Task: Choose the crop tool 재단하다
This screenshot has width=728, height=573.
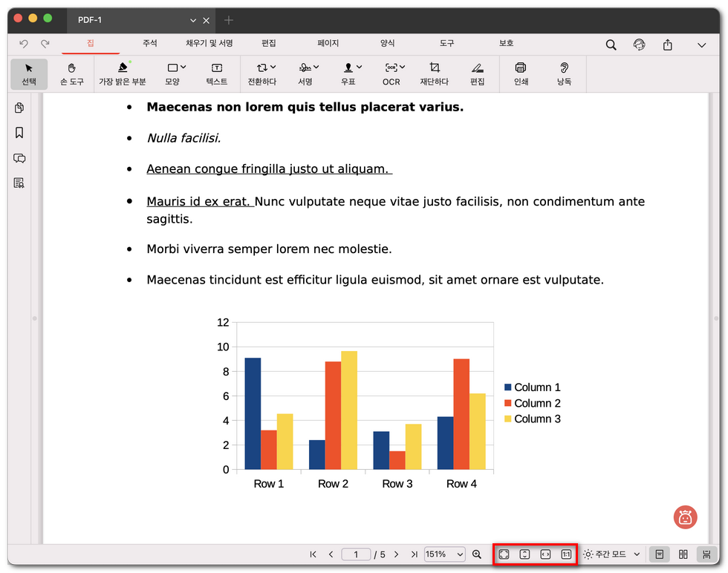Action: point(435,73)
